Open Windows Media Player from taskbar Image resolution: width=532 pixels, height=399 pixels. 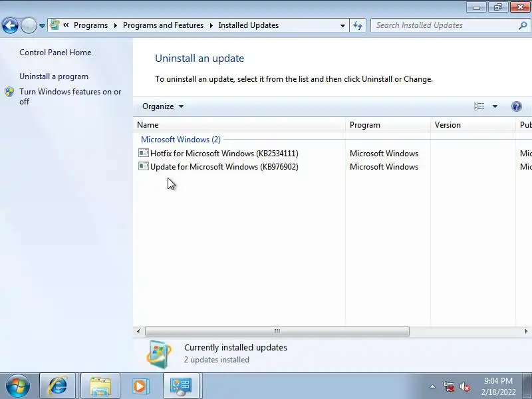[x=140, y=386]
